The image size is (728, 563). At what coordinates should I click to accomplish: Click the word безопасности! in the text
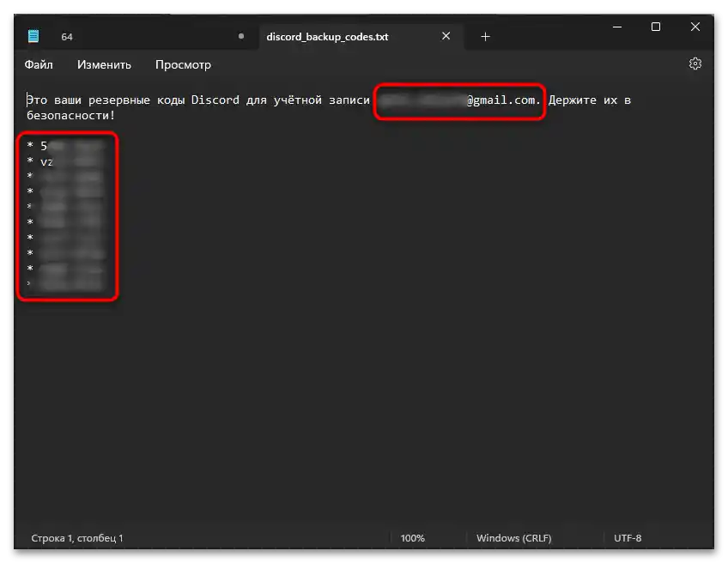pyautogui.click(x=70, y=115)
